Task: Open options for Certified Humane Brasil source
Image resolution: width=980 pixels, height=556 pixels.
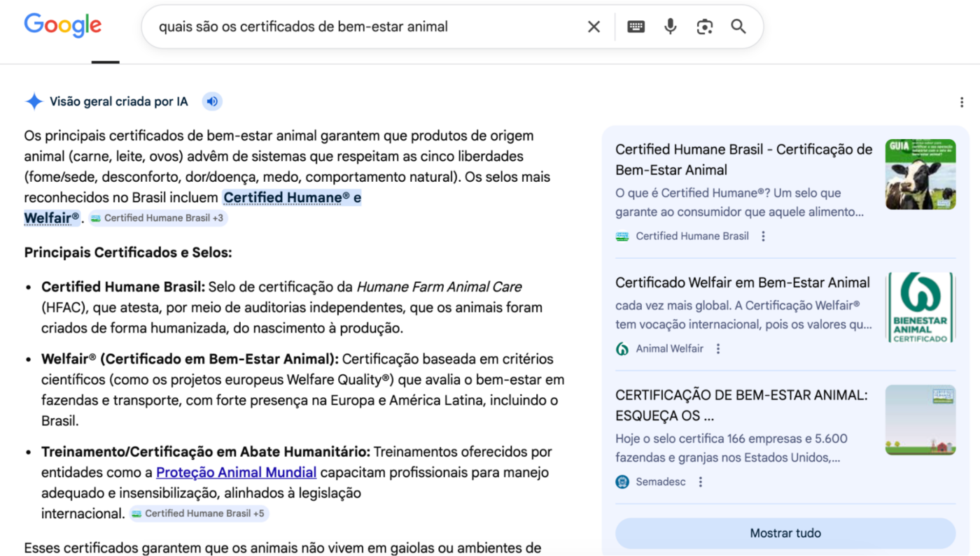Action: 764,236
